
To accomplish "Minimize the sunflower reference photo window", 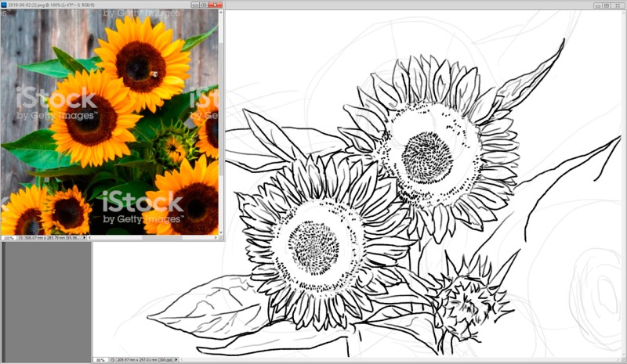I will coord(195,5).
